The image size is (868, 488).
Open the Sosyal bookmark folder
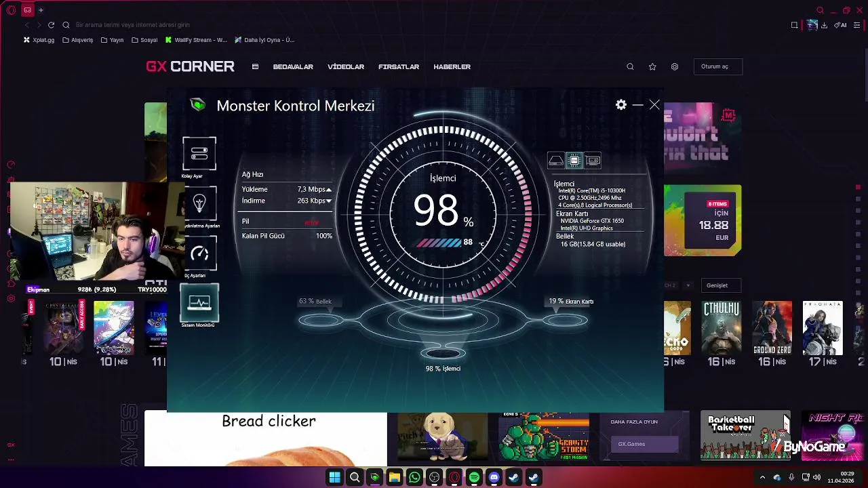tap(144, 40)
